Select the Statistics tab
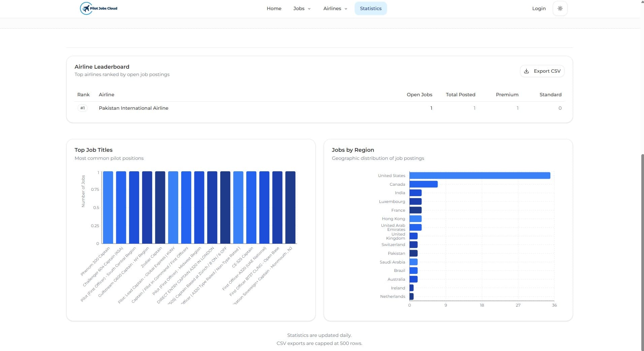 pyautogui.click(x=371, y=8)
